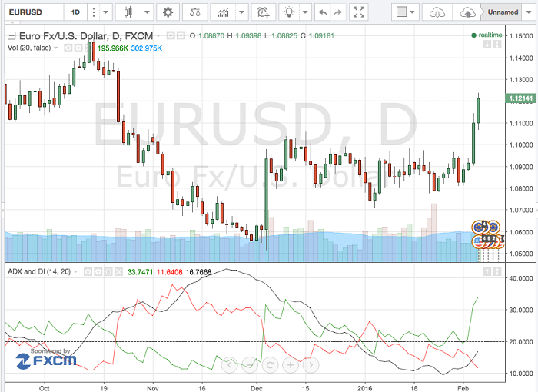Screen dimensions: 538x392
Task: Remove ADX and DI indicator with X
Action: pyautogui.click(x=118, y=272)
